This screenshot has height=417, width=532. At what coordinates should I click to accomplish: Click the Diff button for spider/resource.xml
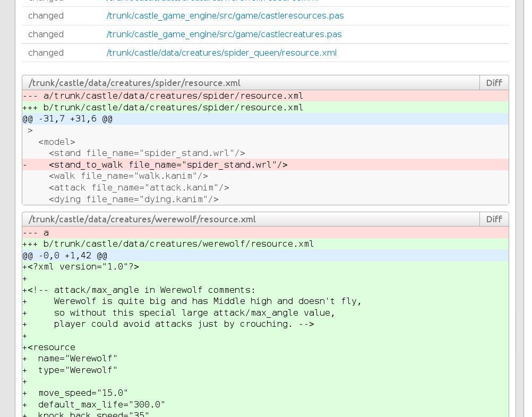[493, 83]
